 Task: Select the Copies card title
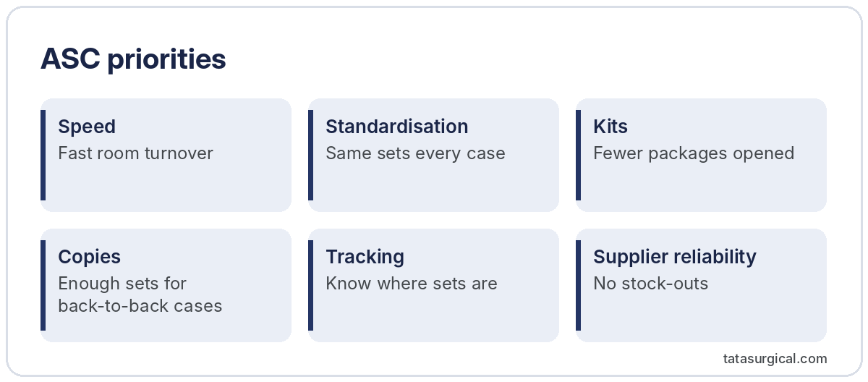[x=89, y=256]
